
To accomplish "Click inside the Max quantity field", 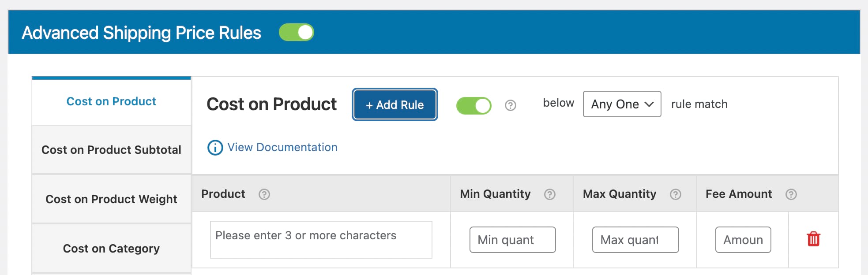I will [x=635, y=239].
